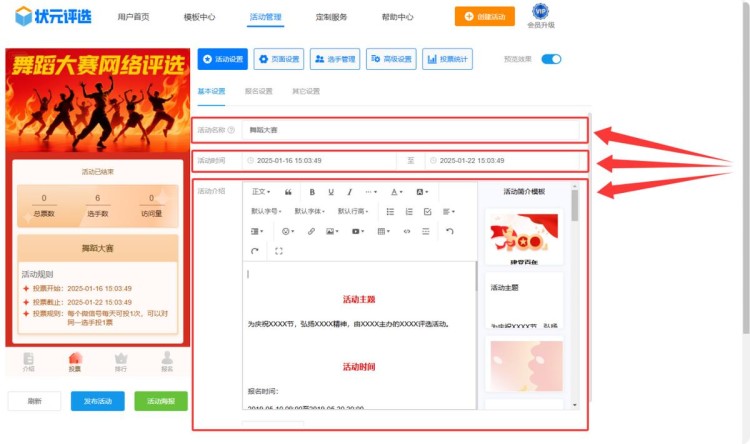The image size is (750, 444).
Task: Switch to the 报名设置 tab
Action: [259, 91]
